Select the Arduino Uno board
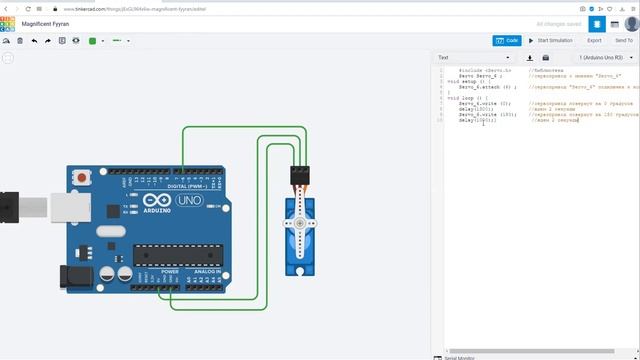The image size is (640, 360). (149, 229)
